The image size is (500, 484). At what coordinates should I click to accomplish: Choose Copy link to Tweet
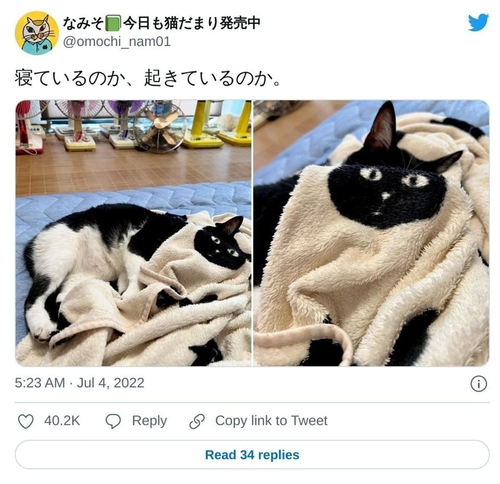pyautogui.click(x=271, y=421)
